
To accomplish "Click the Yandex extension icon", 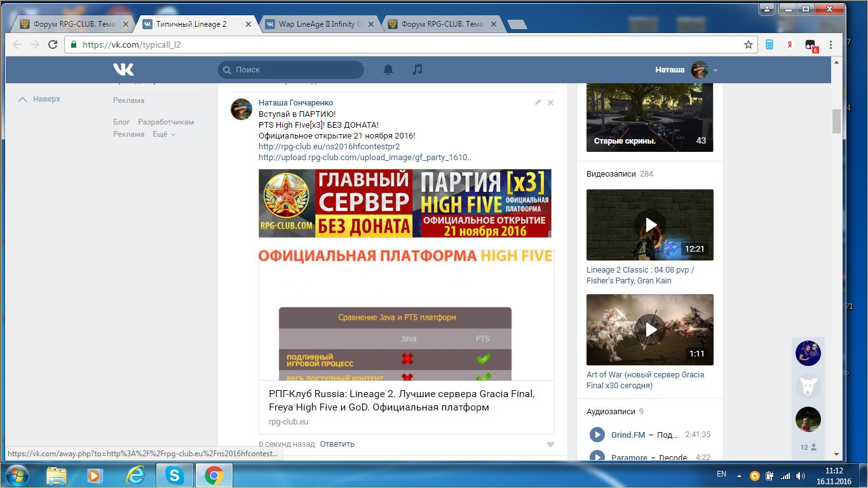I will click(x=789, y=44).
